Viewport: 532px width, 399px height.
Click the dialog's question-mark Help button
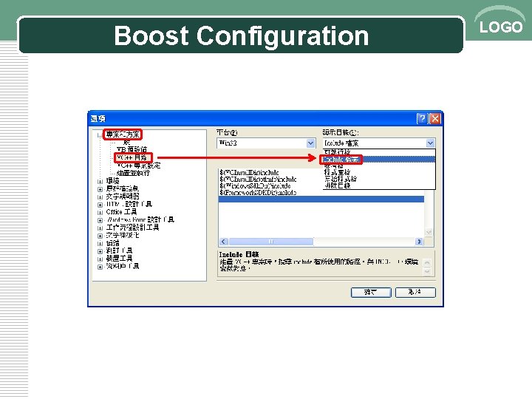tap(422, 119)
